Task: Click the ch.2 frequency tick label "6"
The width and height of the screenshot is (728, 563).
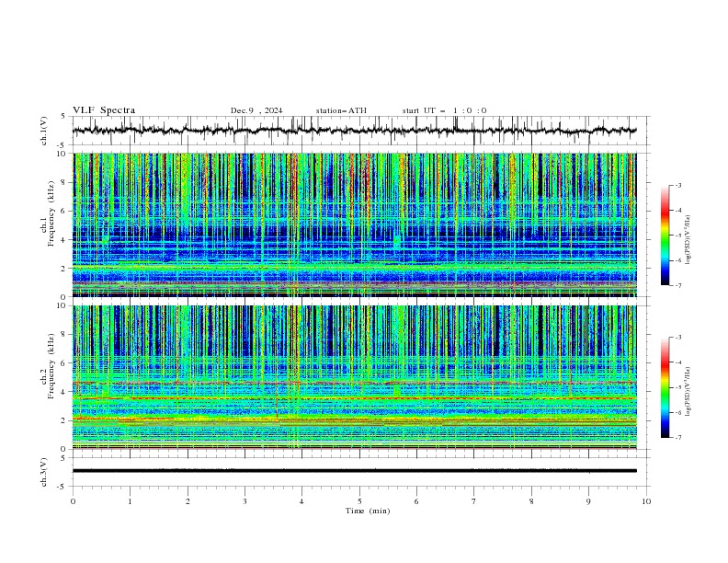Action: tap(64, 363)
